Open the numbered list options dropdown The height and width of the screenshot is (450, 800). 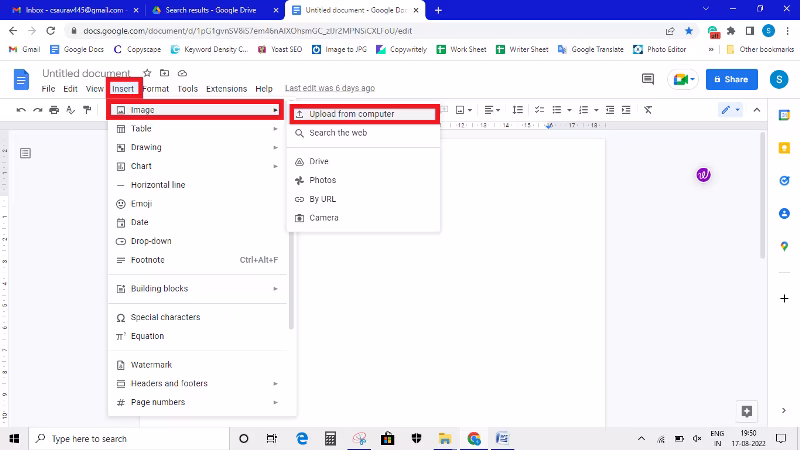point(596,110)
